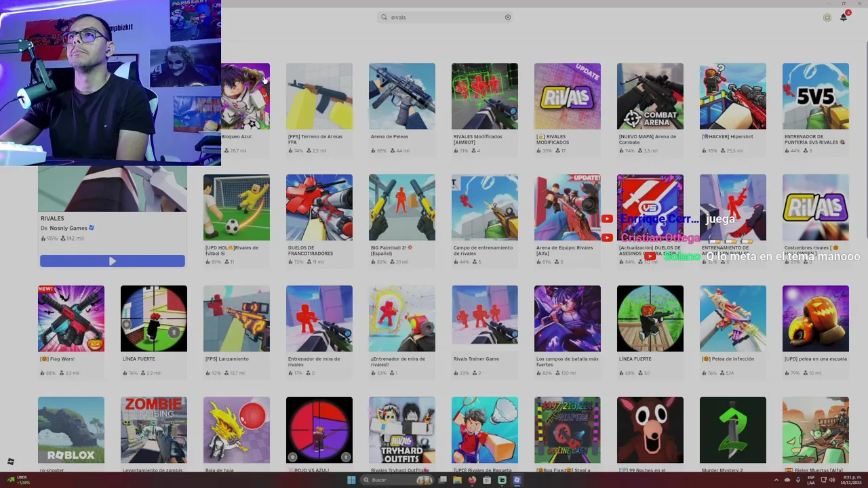Viewport: 868px width, 488px height.
Task: Open LÍNEA FUERTE game with 76% rating
Action: coord(154,319)
